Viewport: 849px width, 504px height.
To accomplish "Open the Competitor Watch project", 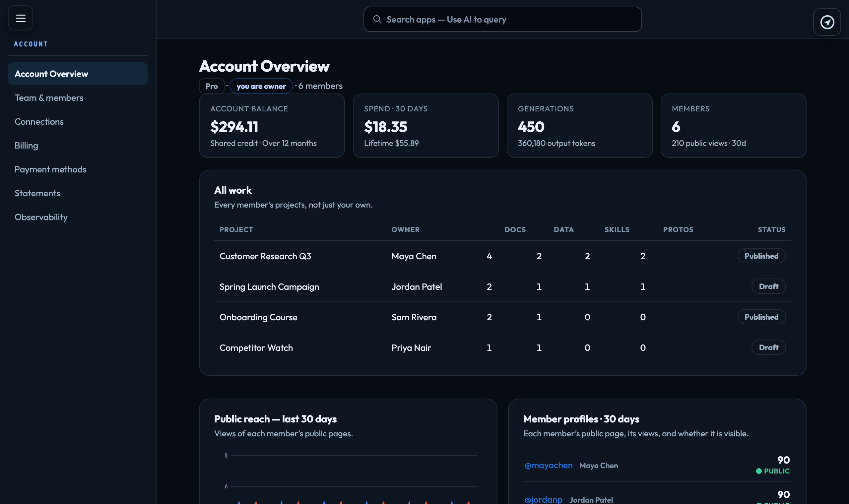I will click(256, 348).
